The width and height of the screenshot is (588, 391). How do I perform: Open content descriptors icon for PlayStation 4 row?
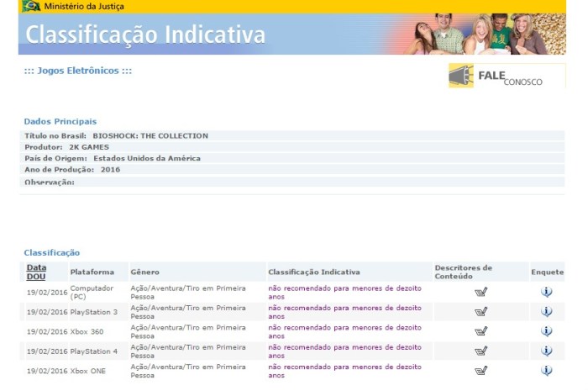480,351
